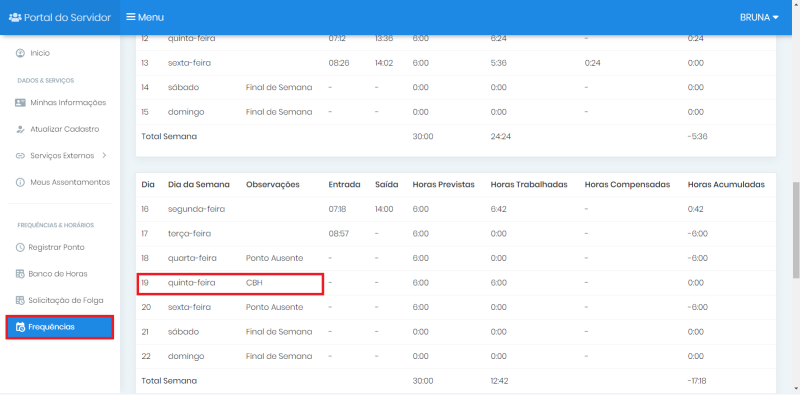Expand the Serviços Externos submenu chevron

click(x=104, y=155)
